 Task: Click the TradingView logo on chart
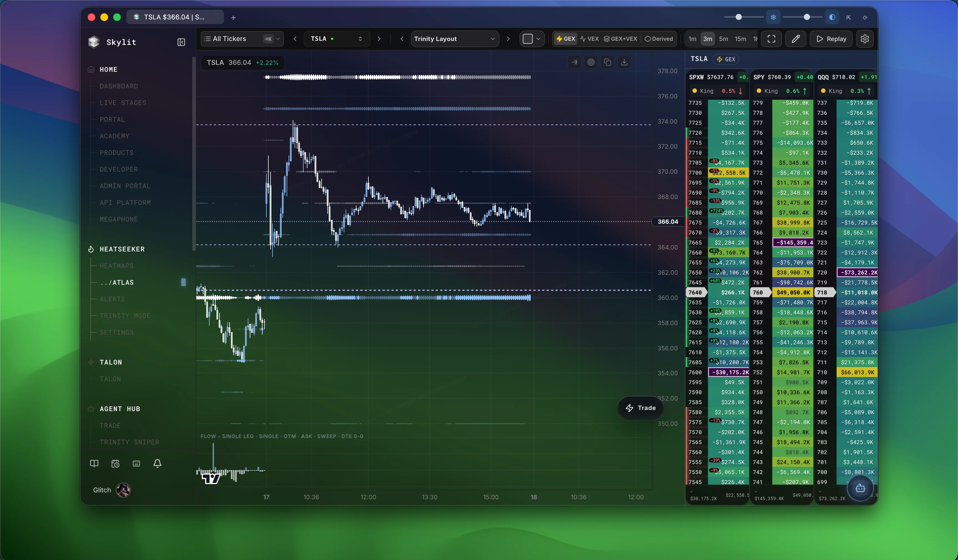pos(211,478)
